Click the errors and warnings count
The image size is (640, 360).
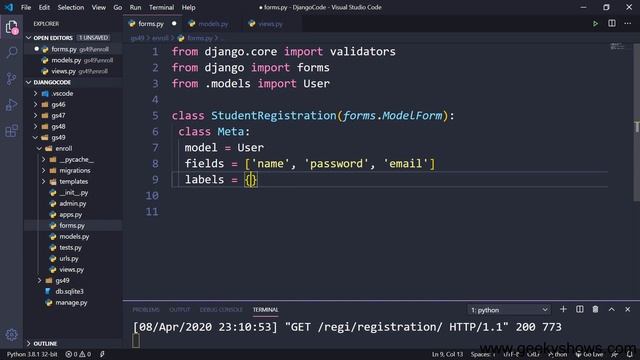[x=78, y=354]
